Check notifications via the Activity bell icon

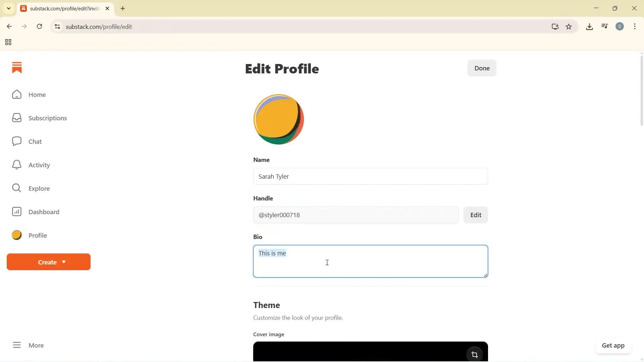pos(17,165)
